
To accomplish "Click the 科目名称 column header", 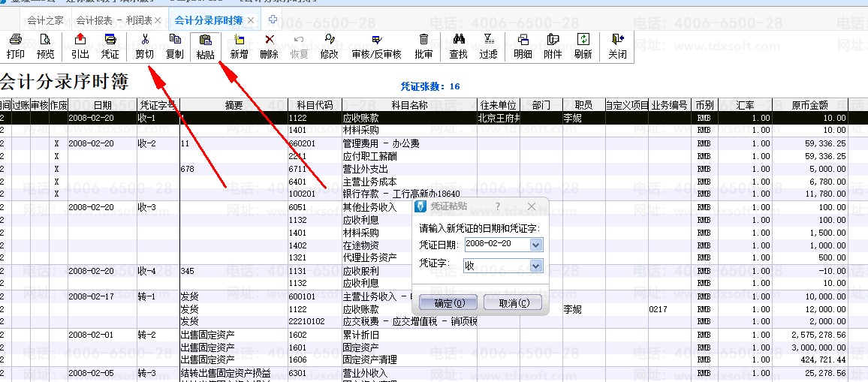I will (x=408, y=105).
